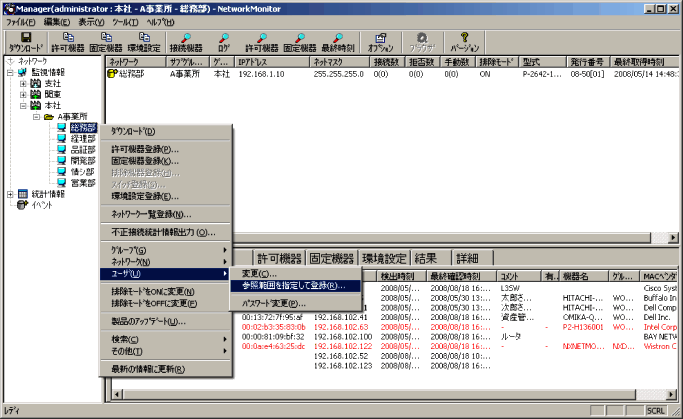The image size is (683, 419).
Task: Sort by 排除モード column header
Action: pos(497,62)
